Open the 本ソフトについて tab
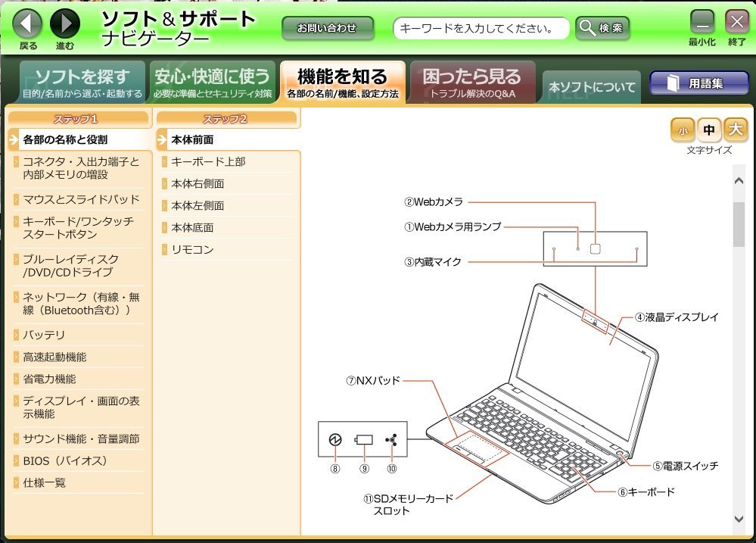 pyautogui.click(x=592, y=87)
